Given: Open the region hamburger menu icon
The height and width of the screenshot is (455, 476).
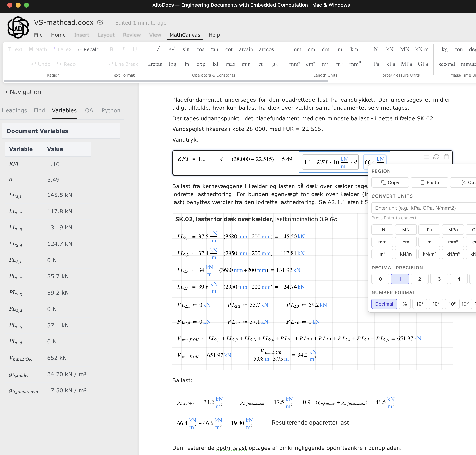Looking at the screenshot, I should point(426,157).
